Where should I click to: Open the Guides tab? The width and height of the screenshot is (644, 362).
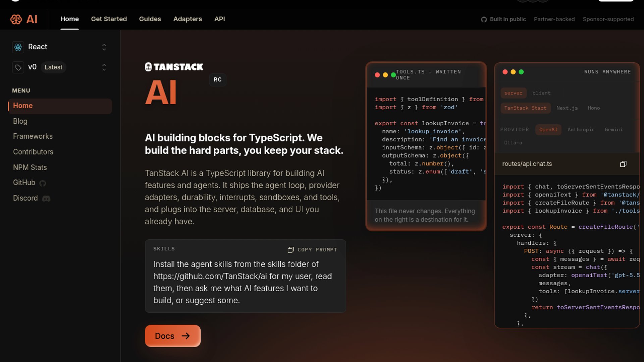click(150, 19)
